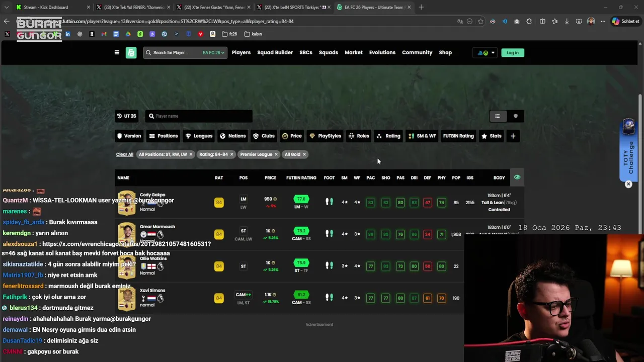Open the Positions filter

click(164, 136)
